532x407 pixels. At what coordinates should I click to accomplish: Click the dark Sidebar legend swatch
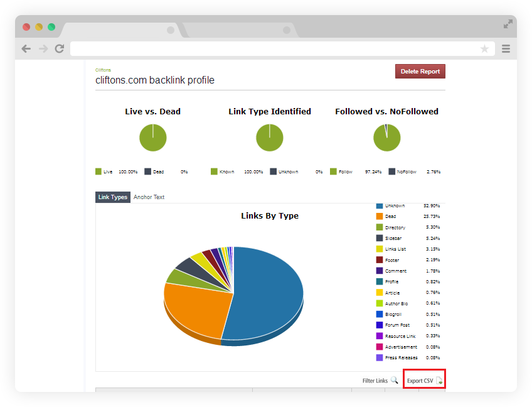click(x=380, y=238)
